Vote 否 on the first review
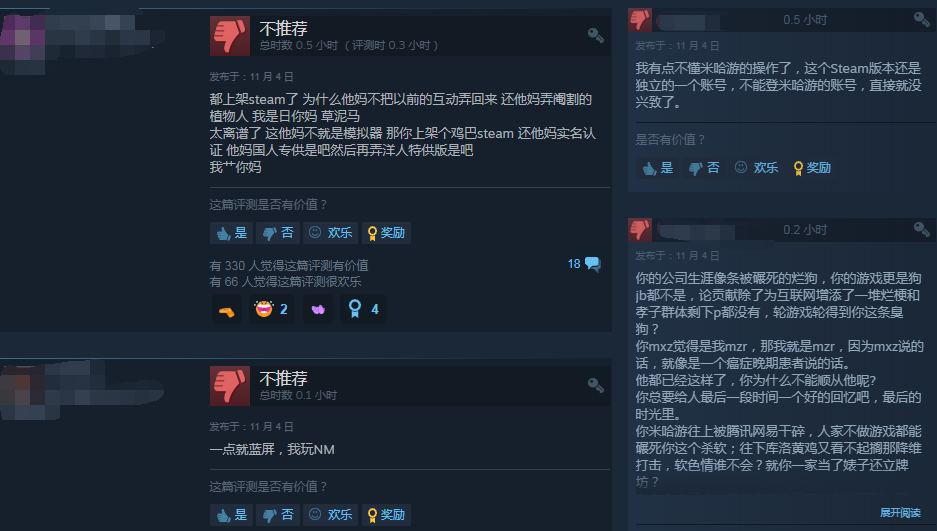This screenshot has height=531, width=937. (x=278, y=233)
